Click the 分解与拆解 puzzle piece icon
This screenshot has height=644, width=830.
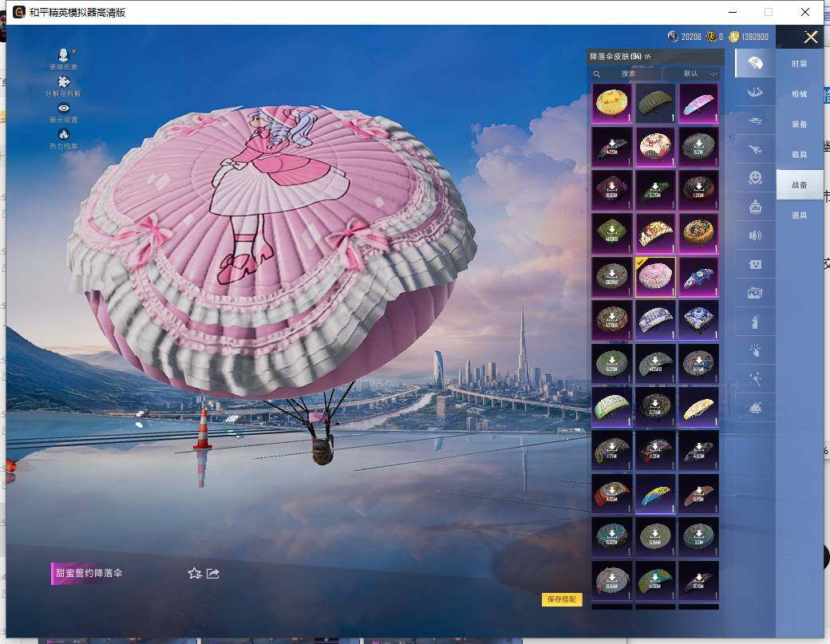pyautogui.click(x=63, y=82)
